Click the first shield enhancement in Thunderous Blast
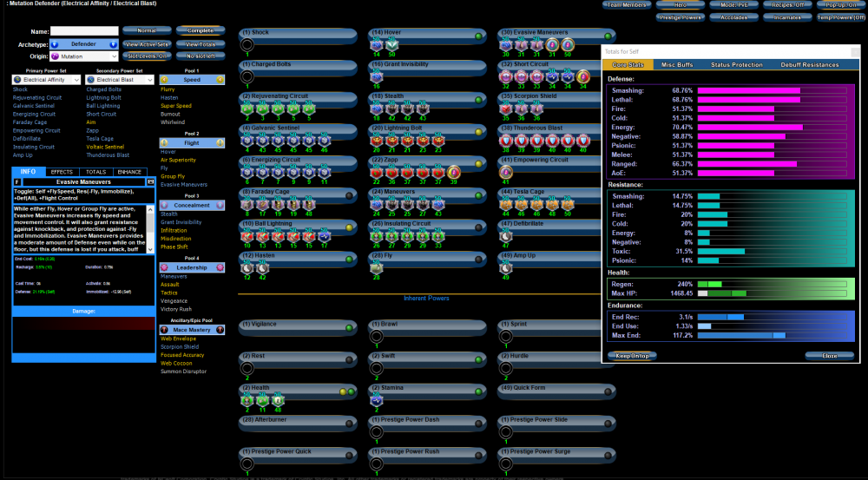 click(x=506, y=140)
